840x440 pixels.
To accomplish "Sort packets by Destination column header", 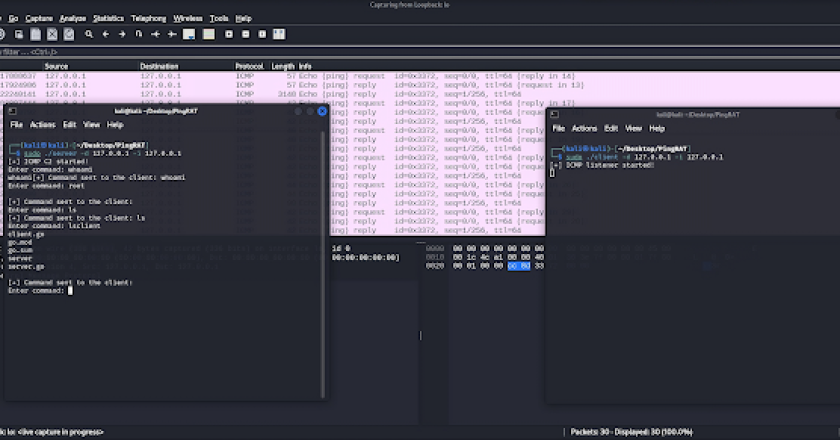I will tap(159, 66).
